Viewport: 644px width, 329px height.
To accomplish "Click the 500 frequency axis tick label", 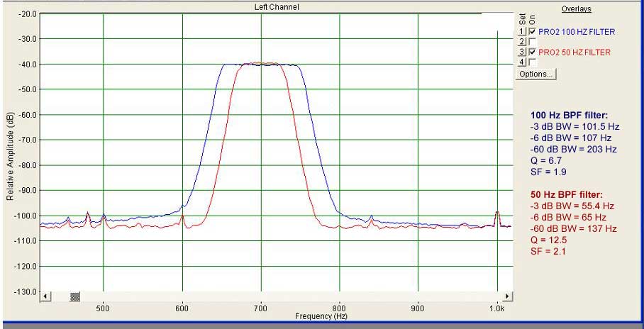I will tap(103, 308).
